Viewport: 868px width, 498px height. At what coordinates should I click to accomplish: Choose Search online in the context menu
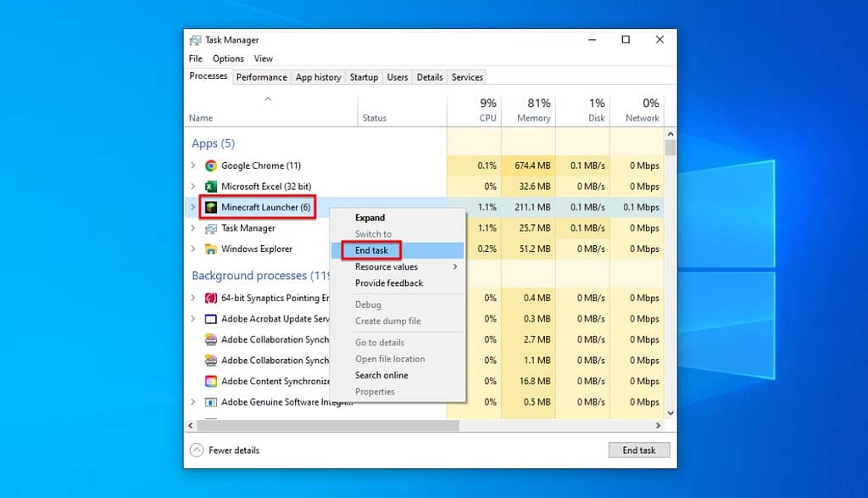[398, 375]
